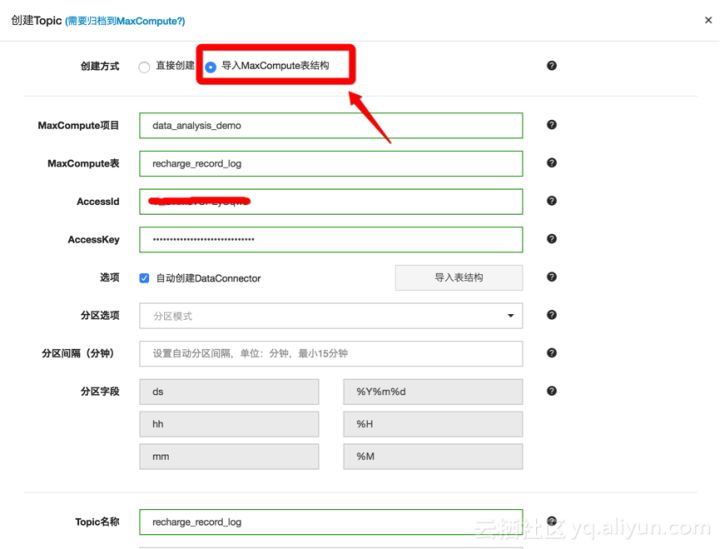Viewport: 720px width, 549px height.
Task: Click help icon beside Topic名称 field
Action: tap(551, 521)
